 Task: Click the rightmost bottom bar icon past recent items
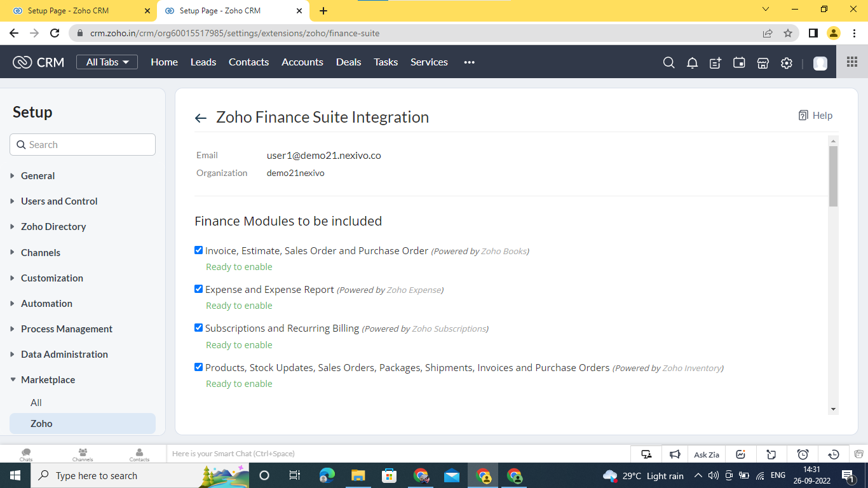(859, 454)
